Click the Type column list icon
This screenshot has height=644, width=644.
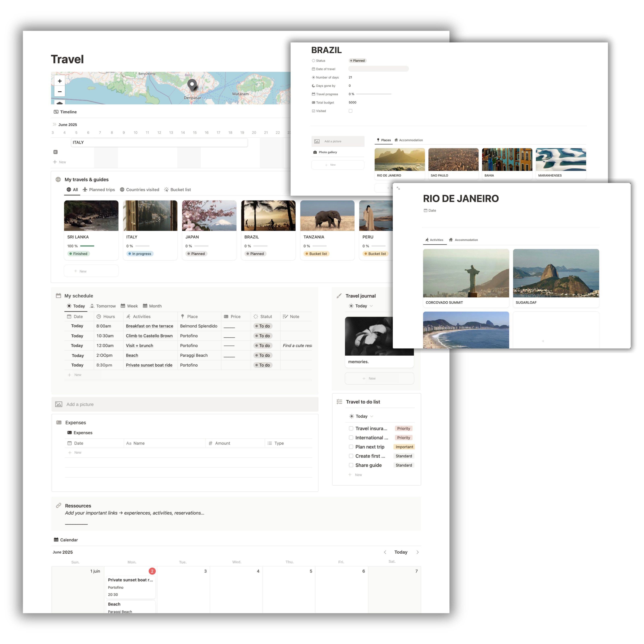pos(270,443)
